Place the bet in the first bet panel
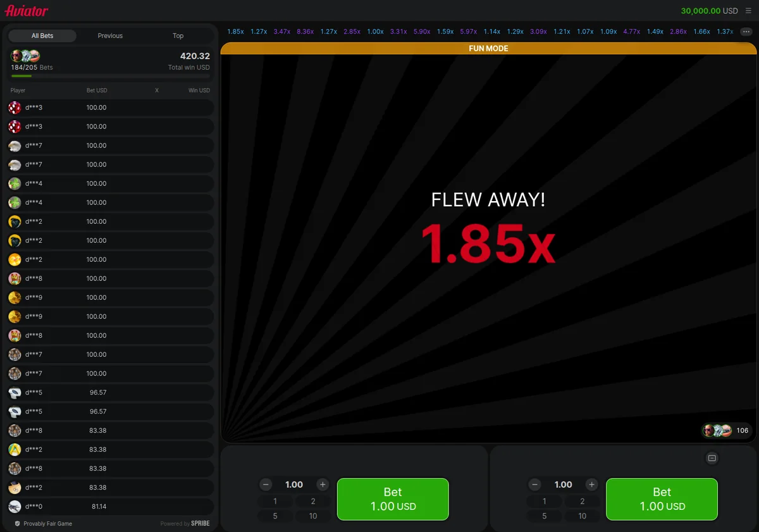The height and width of the screenshot is (532, 759). click(393, 499)
